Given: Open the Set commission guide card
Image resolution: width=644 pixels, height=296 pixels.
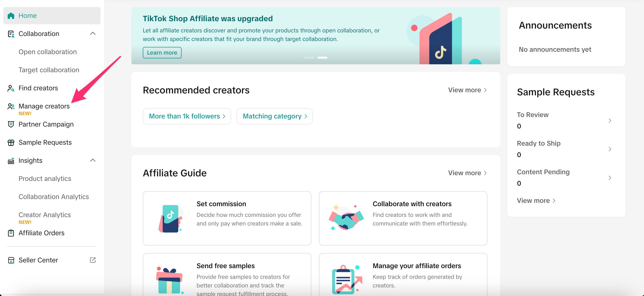Looking at the screenshot, I should pos(227,218).
